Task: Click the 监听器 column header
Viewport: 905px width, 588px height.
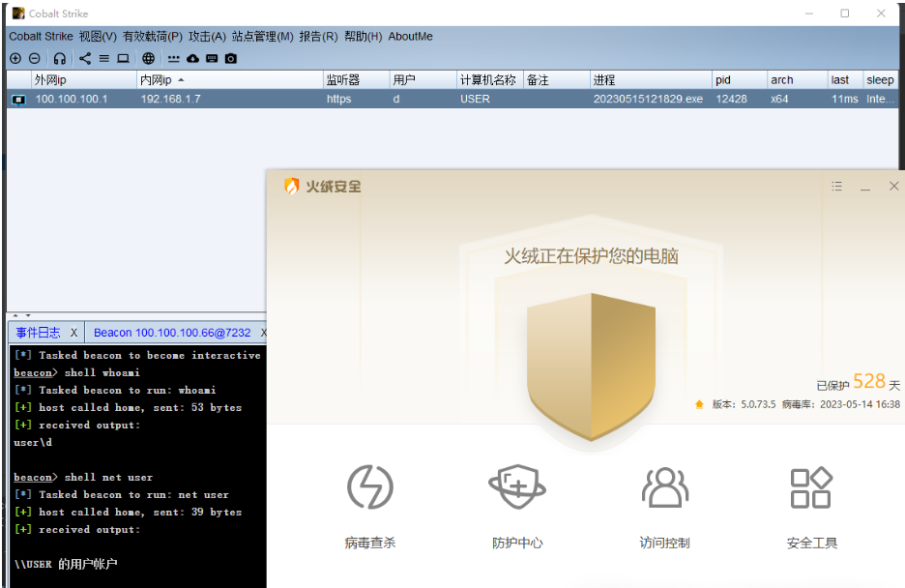Action: pos(356,79)
